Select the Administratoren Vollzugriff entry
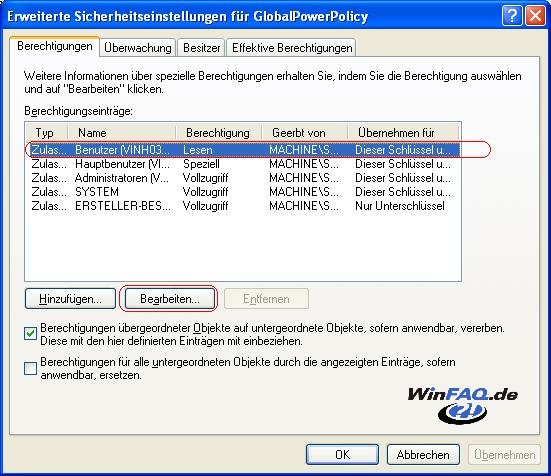 [243, 178]
